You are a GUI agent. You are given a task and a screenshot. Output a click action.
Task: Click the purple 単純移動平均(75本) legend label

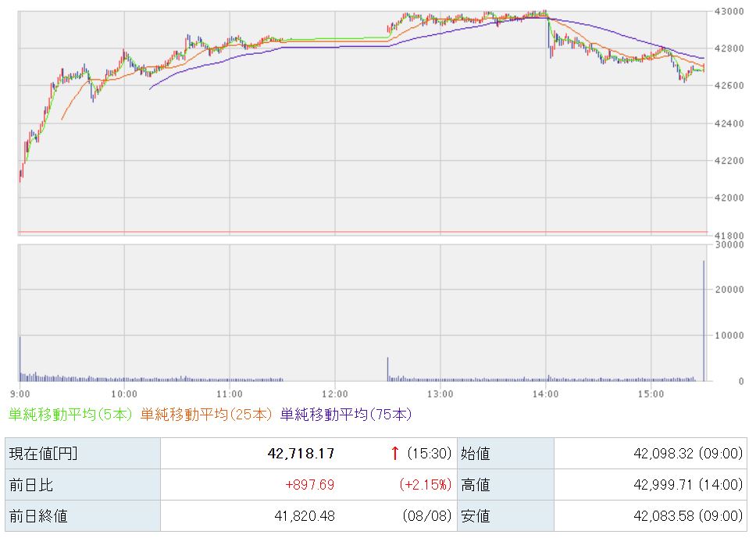(x=346, y=414)
